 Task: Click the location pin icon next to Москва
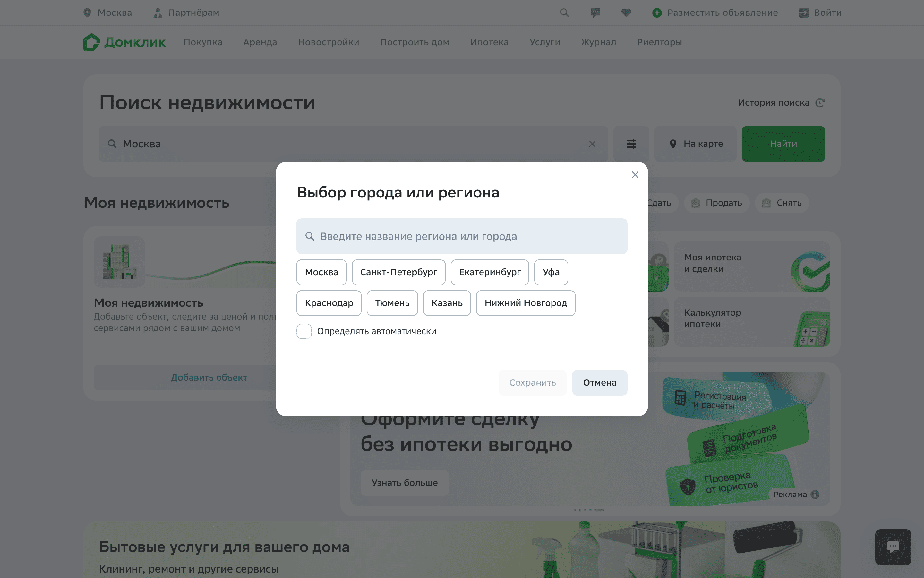pos(88,13)
